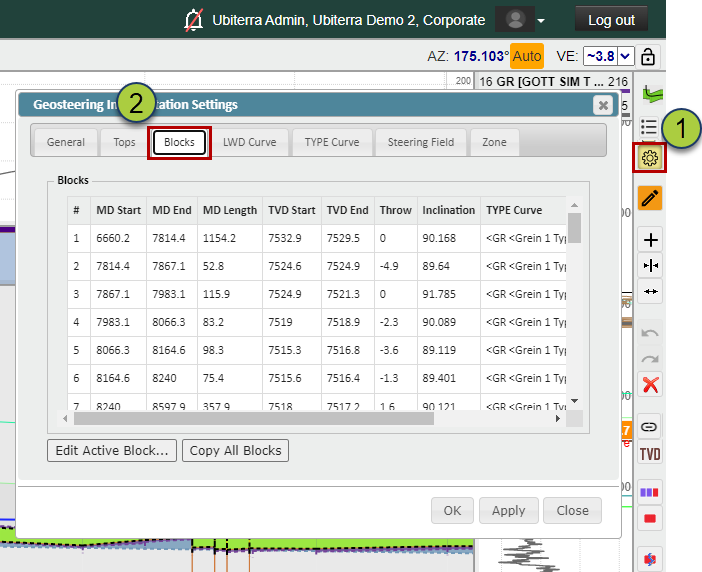Toggle the orange Auto azimuth button
This screenshot has height=572, width=702.
pos(527,56)
